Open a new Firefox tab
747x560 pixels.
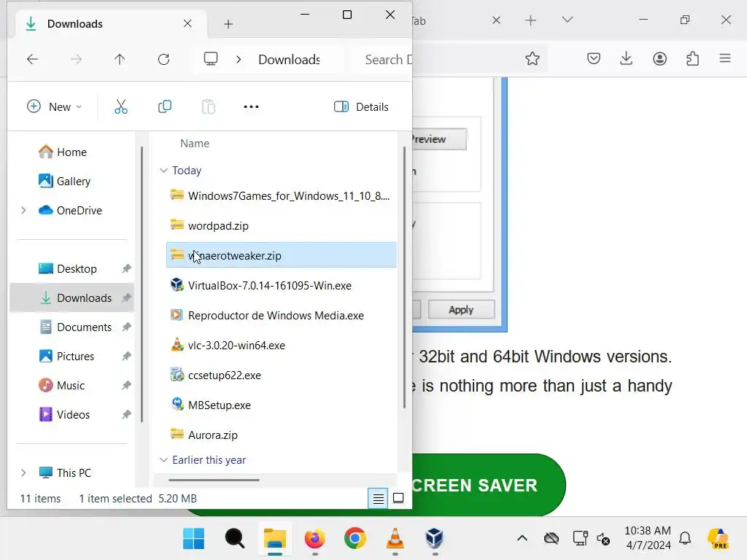(530, 20)
